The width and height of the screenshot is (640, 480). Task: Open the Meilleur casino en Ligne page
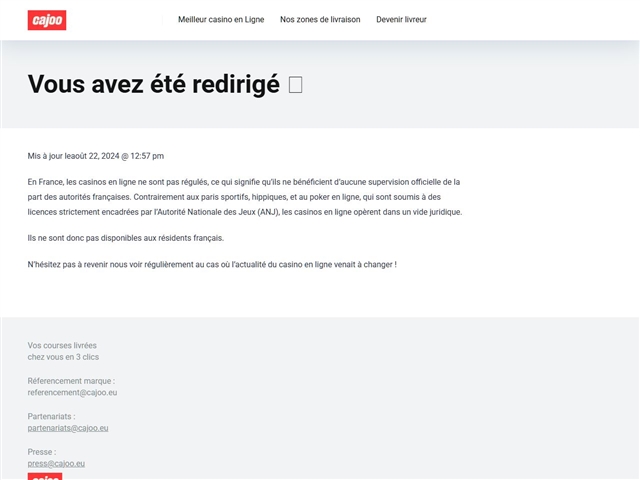pos(221,19)
